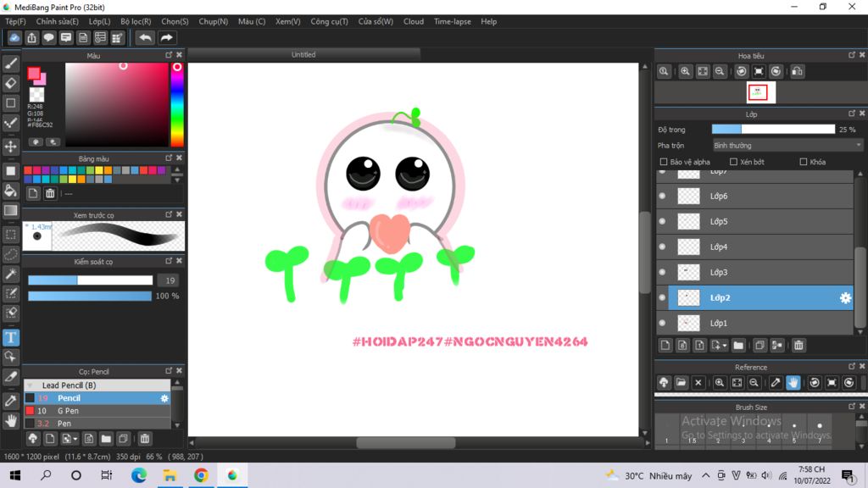Choose the Gradient tool
The height and width of the screenshot is (488, 868).
pyautogui.click(x=10, y=210)
